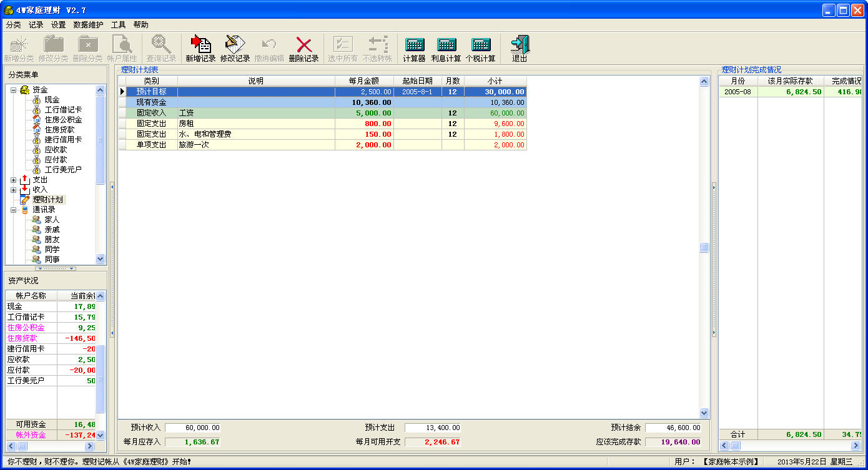Click the 新增记录 (add record) toolbar icon
Image resolution: width=868 pixels, height=470 pixels.
coord(200,45)
